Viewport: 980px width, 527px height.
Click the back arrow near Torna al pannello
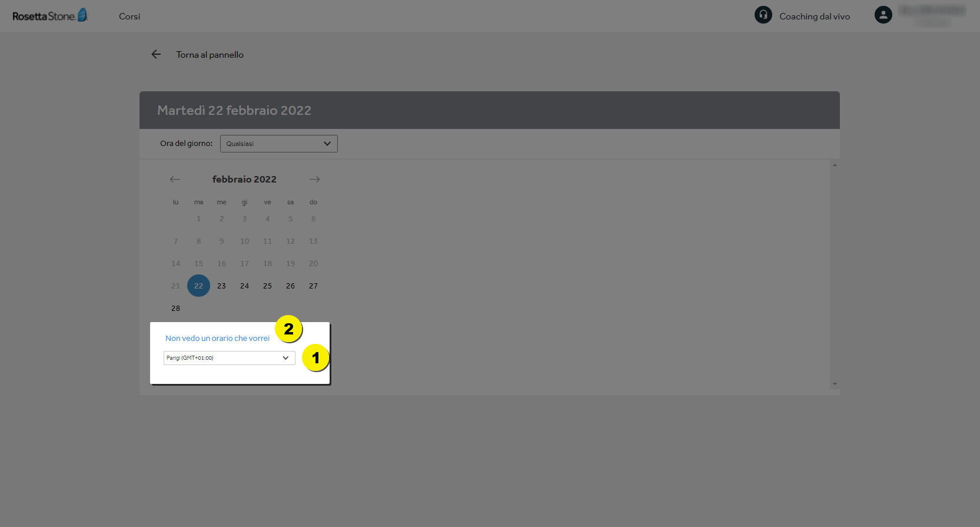click(x=156, y=54)
